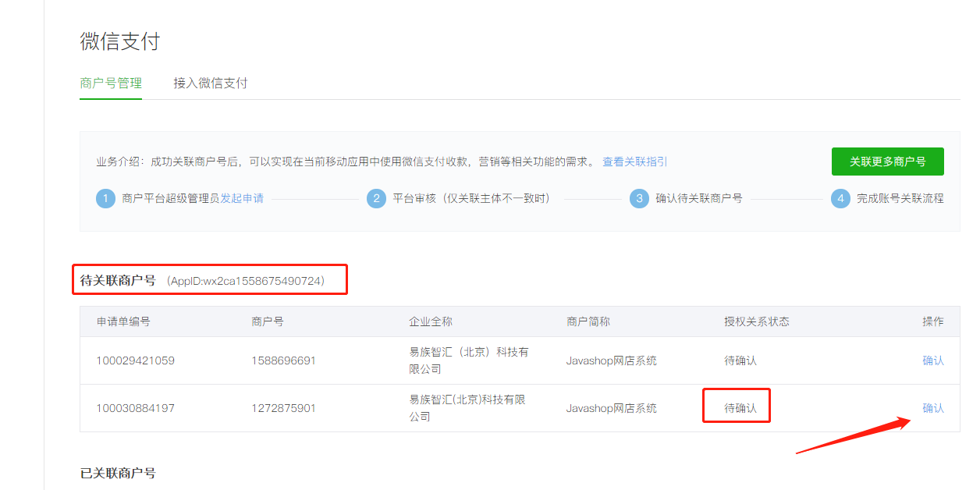Select step 2 circle icon
The image size is (980, 490).
coord(376,198)
